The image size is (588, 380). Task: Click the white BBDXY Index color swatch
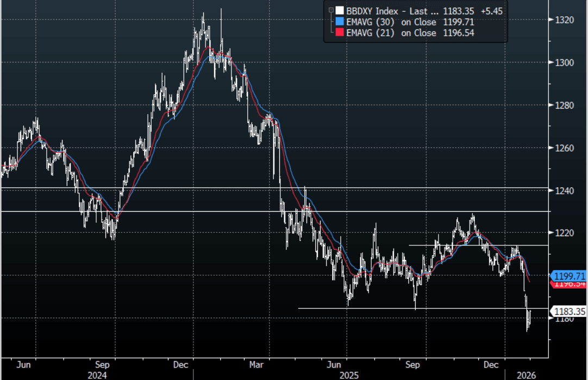pyautogui.click(x=339, y=10)
